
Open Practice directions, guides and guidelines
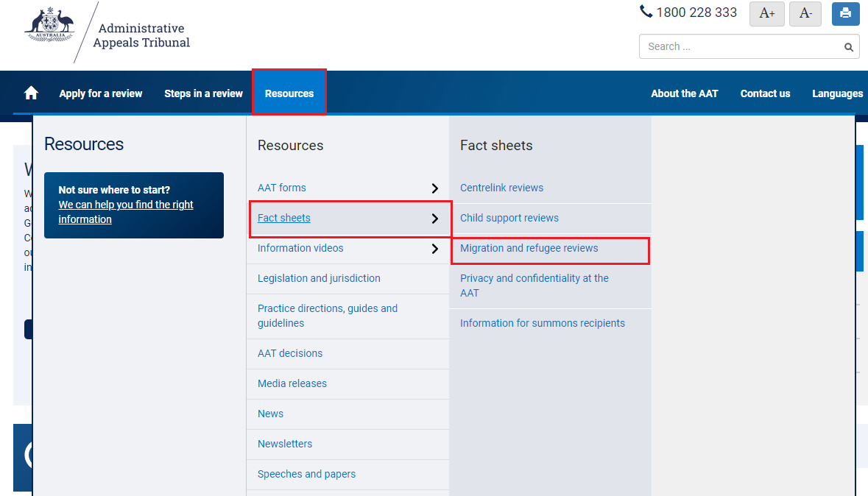[x=328, y=316]
